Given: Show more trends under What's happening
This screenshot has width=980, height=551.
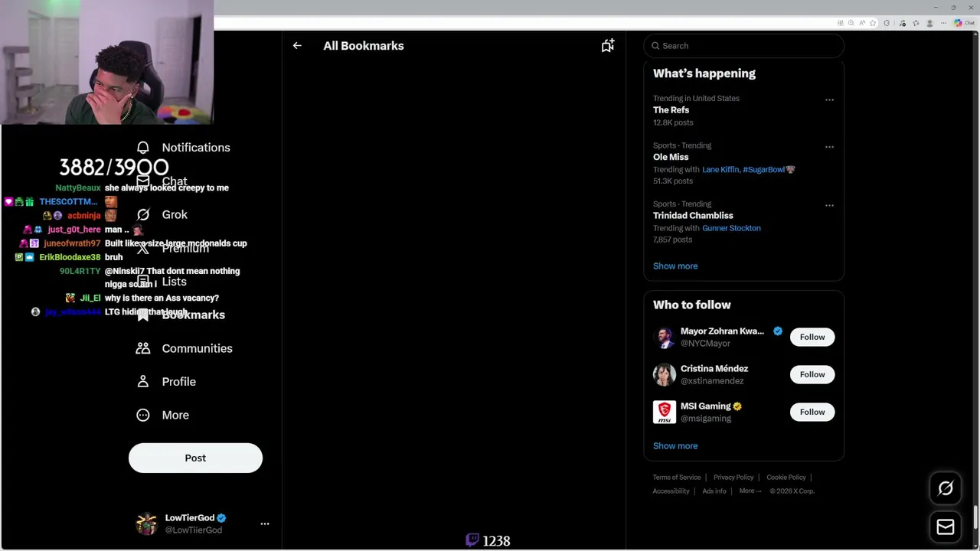Looking at the screenshot, I should tap(675, 266).
